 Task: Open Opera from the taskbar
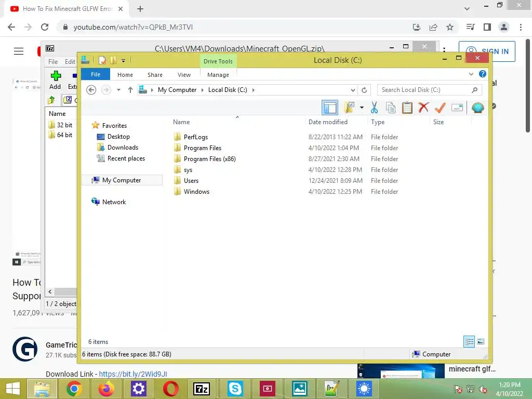[x=170, y=389]
